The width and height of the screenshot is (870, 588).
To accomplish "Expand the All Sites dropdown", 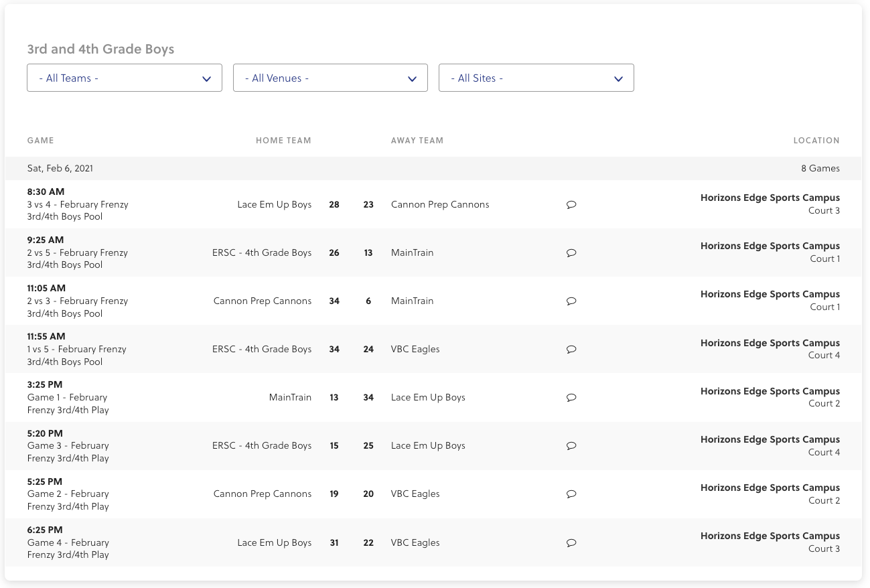I will [536, 78].
